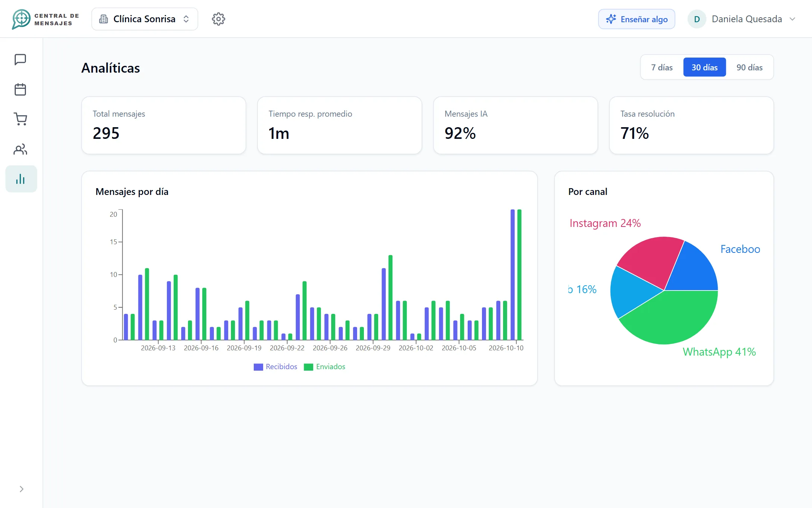Open the calendar icon in sidebar
The width and height of the screenshot is (812, 508).
click(x=20, y=90)
